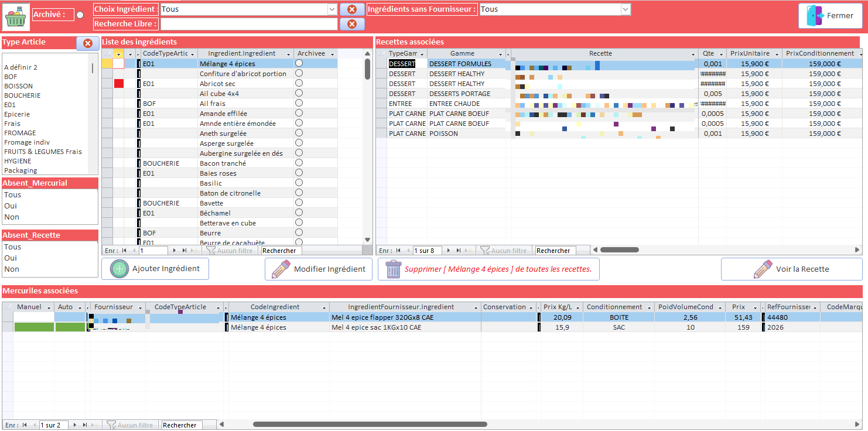Click the pencil icon of Voir la Recette
868x431 pixels.
coord(763,269)
